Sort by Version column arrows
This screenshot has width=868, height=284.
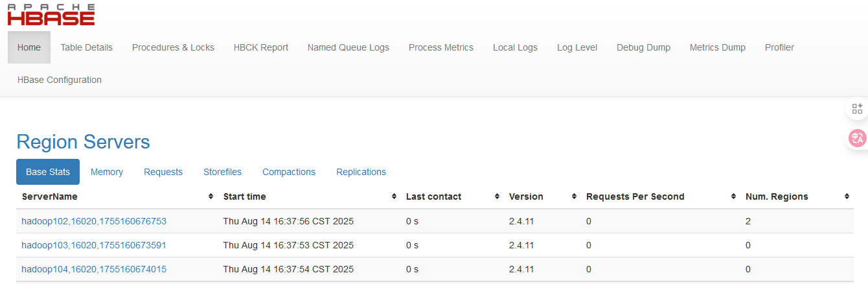click(x=574, y=196)
